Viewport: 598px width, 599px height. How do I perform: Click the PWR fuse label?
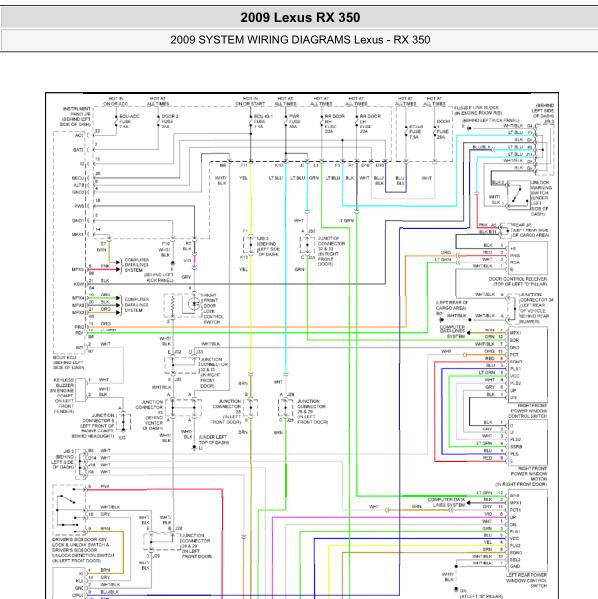294,121
